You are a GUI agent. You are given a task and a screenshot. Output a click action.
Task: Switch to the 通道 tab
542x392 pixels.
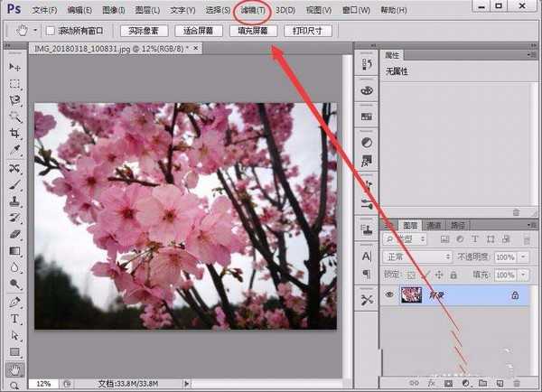(434, 224)
